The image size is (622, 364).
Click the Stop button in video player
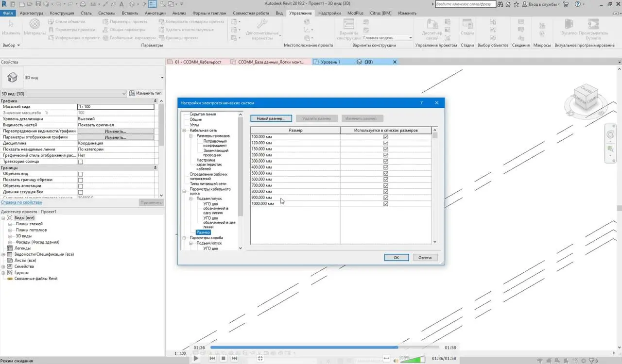tap(224, 358)
